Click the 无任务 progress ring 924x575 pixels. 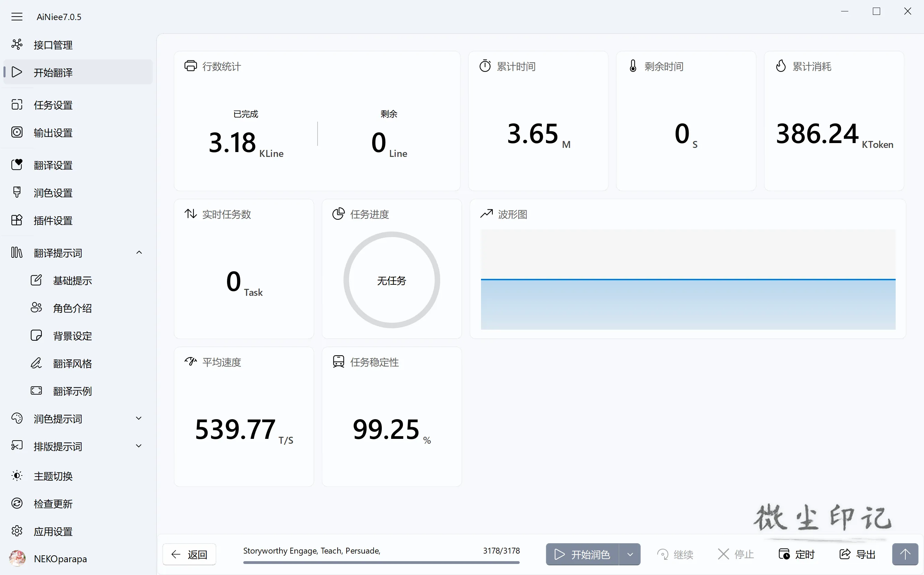[392, 280]
